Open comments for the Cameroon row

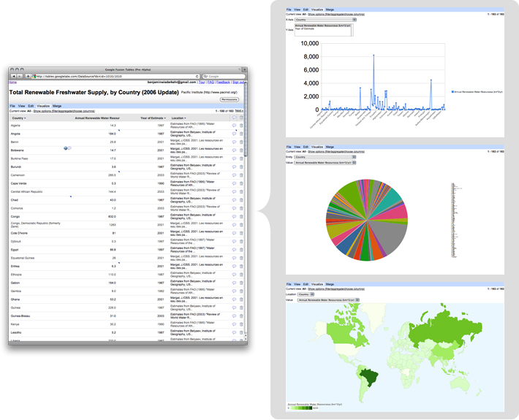tap(234, 175)
